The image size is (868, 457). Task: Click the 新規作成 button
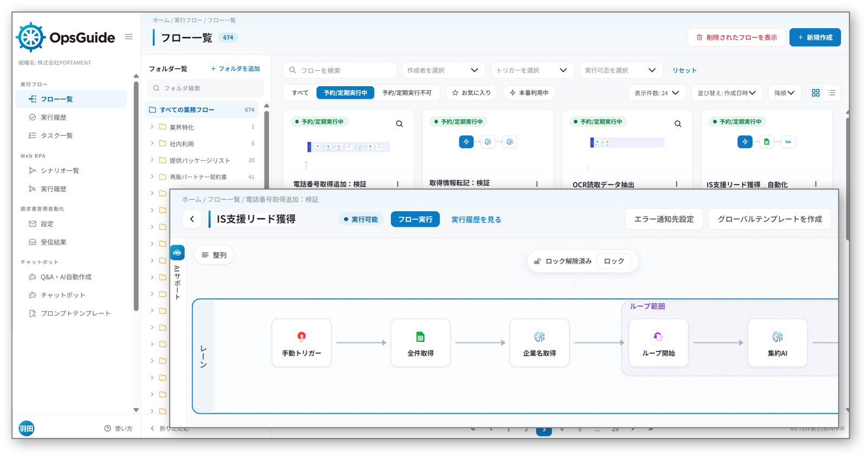pyautogui.click(x=815, y=37)
